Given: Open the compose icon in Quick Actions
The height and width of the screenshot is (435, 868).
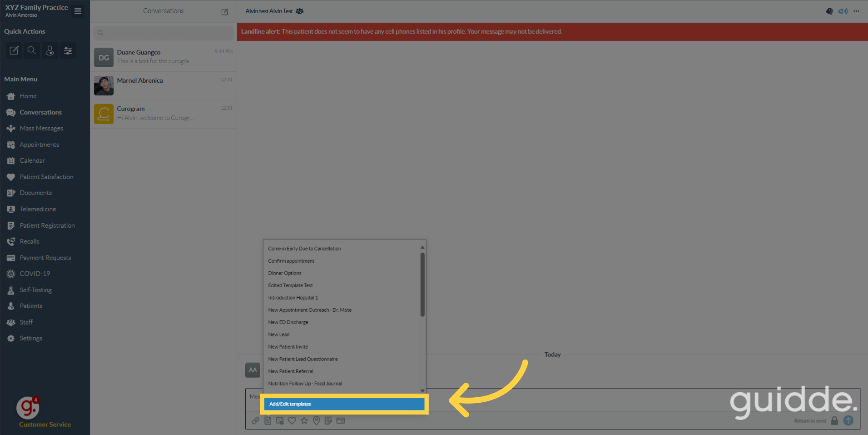Looking at the screenshot, I should 14,50.
